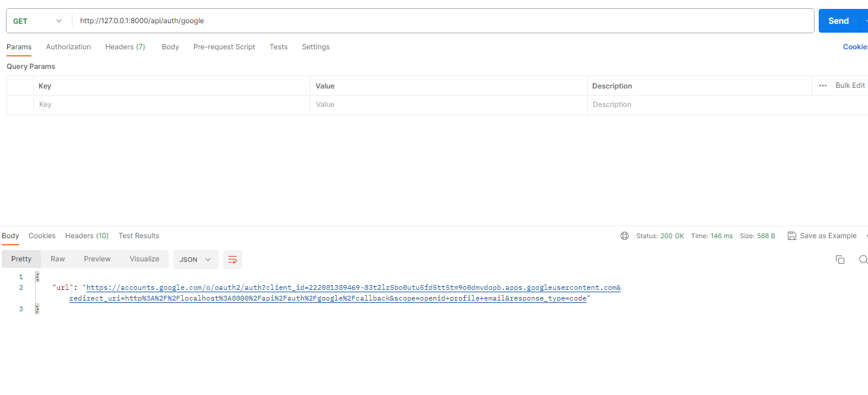Open the response Headers (10) tab
Image resolution: width=868 pixels, height=395 pixels.
(x=87, y=236)
